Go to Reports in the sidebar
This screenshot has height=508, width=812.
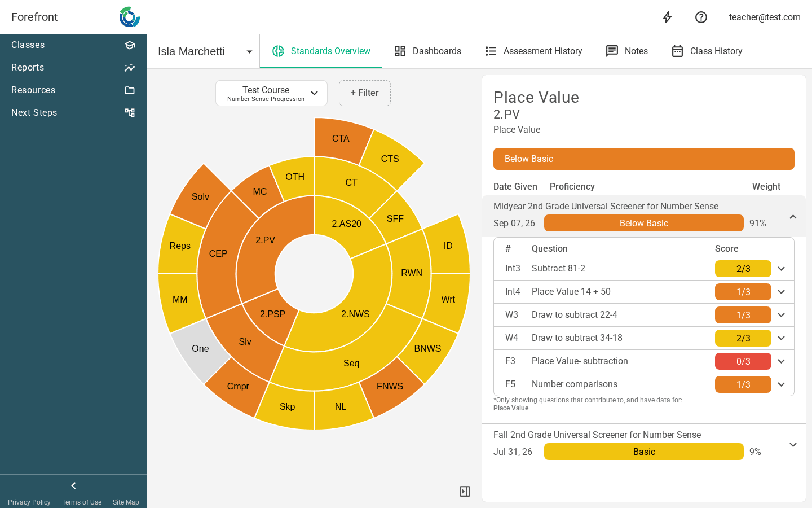pyautogui.click(x=73, y=68)
